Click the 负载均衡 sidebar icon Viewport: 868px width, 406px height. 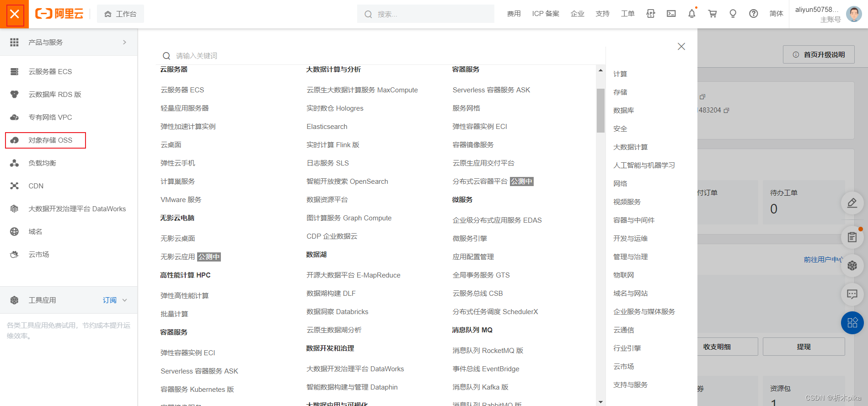(14, 163)
